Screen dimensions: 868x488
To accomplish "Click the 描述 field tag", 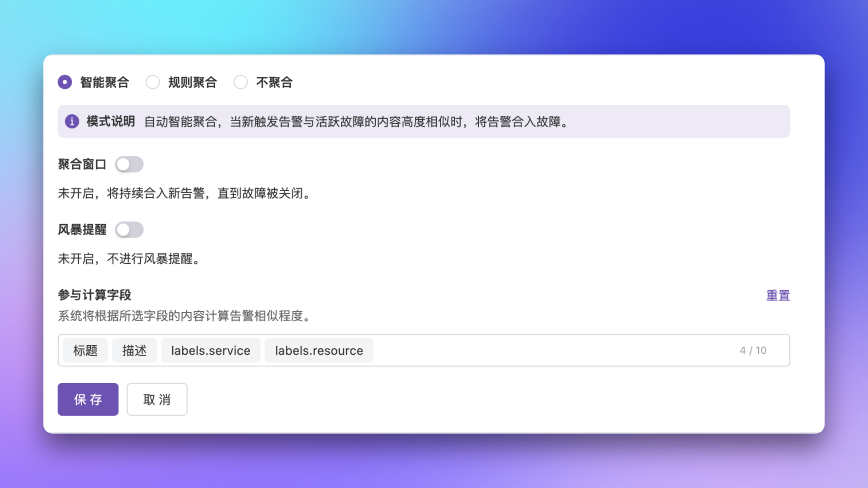I will coord(134,351).
